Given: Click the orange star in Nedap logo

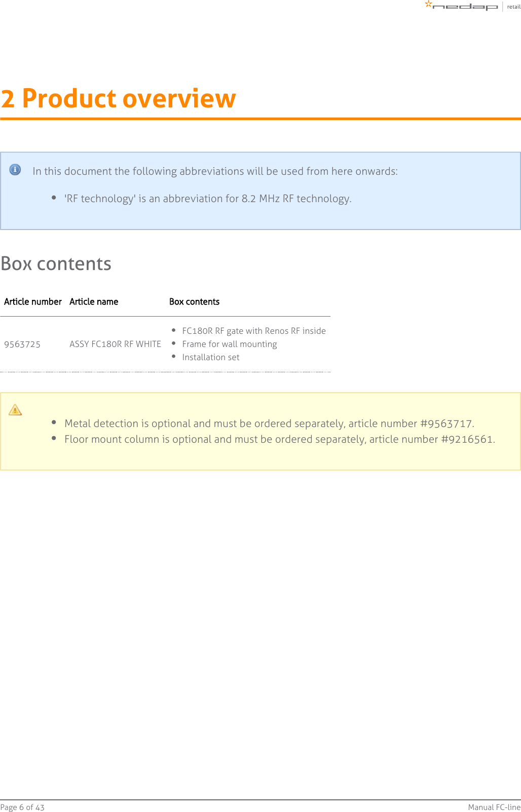Looking at the screenshot, I should coord(428,4).
